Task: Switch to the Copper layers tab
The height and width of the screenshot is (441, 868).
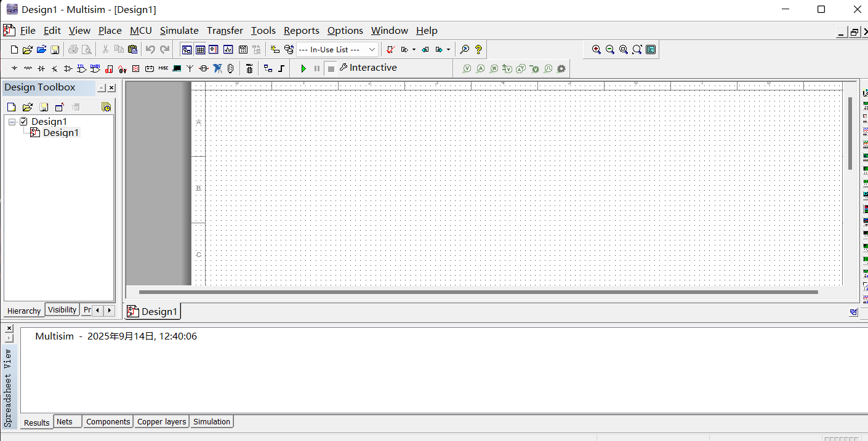Action: 161,421
